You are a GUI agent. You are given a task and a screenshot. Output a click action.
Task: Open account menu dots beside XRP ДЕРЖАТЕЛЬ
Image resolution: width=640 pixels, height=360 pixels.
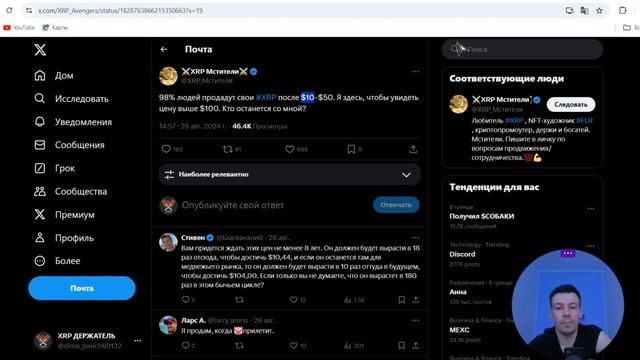[x=138, y=340]
